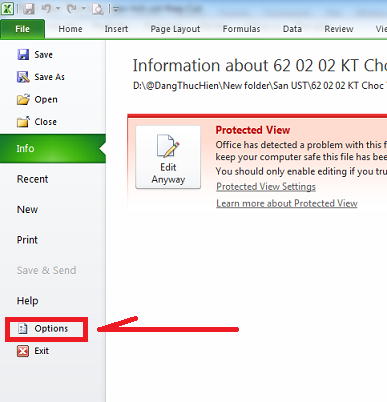Open the Customize Quick Access Toolbar dropdown
387x402 pixels.
[x=115, y=9]
